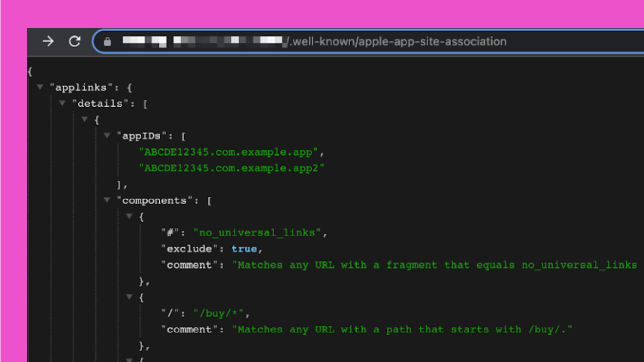Click the "/buy/*" path pattern value
The width and height of the screenshot is (644, 362).
tap(218, 313)
